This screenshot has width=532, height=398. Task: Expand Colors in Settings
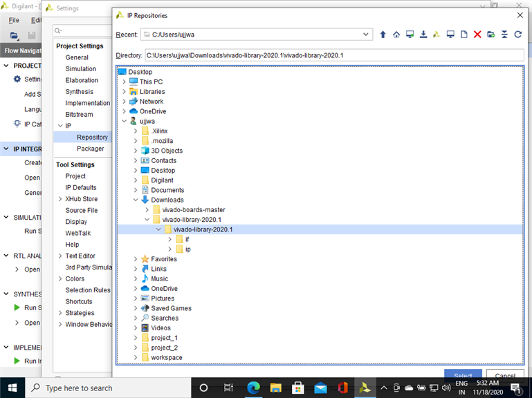click(x=60, y=278)
